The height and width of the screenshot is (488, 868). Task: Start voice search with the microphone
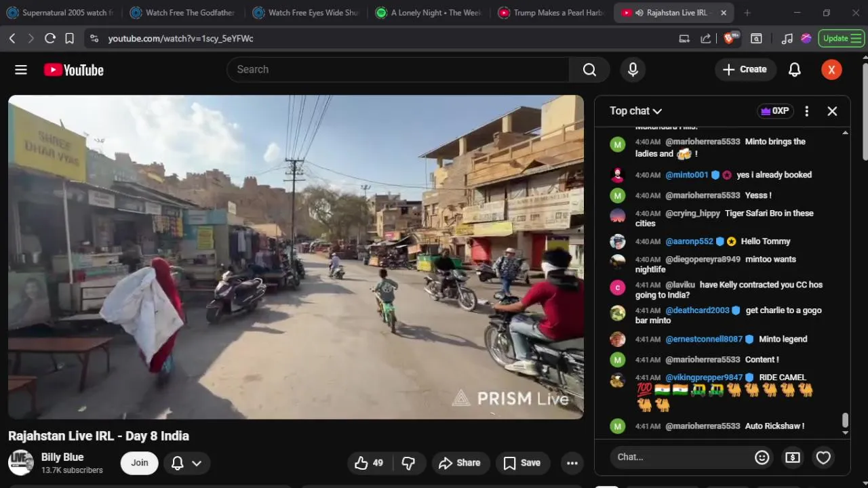click(x=633, y=69)
